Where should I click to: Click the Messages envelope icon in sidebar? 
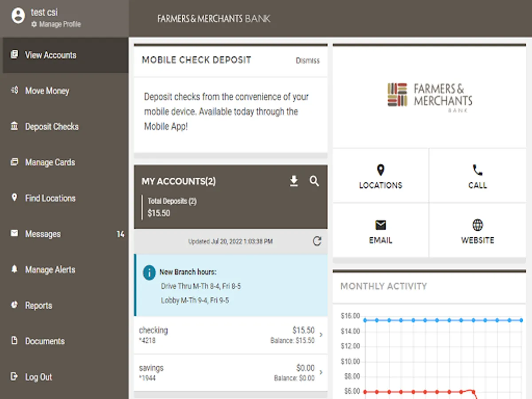click(14, 233)
